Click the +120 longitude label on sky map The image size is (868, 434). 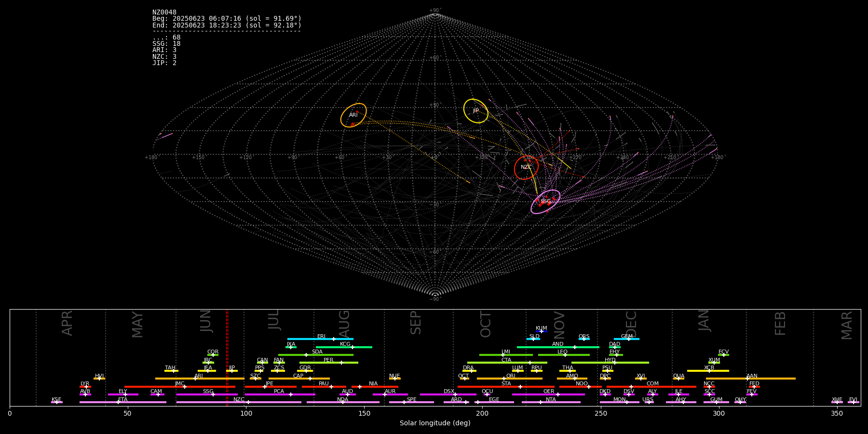tap(245, 158)
